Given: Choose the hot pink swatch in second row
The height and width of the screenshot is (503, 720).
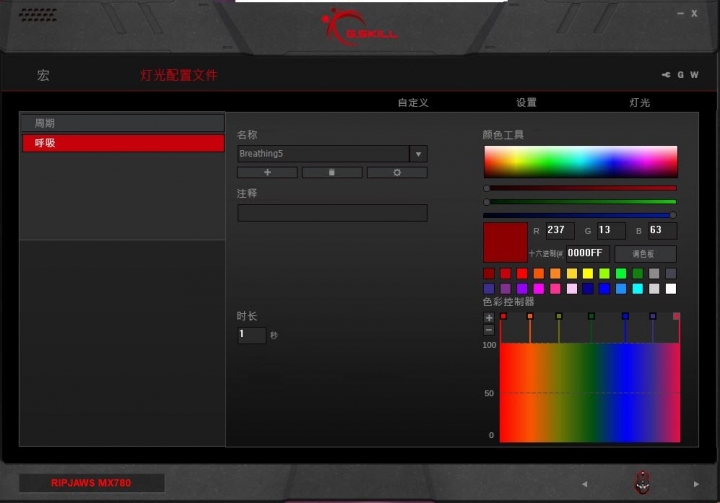Looking at the screenshot, I should (555, 288).
